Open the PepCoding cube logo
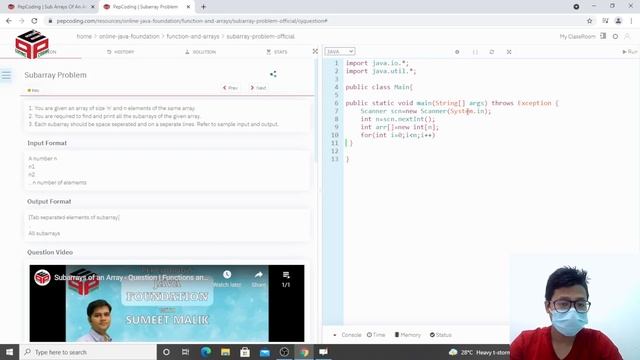This screenshot has height=360, width=640. [x=32, y=44]
